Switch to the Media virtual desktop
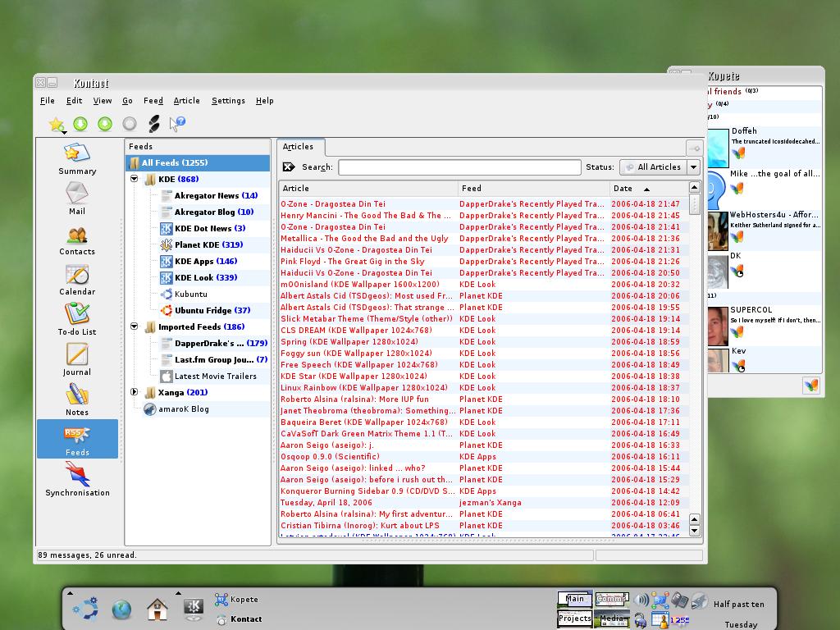This screenshot has width=840, height=630. pyautogui.click(x=611, y=619)
